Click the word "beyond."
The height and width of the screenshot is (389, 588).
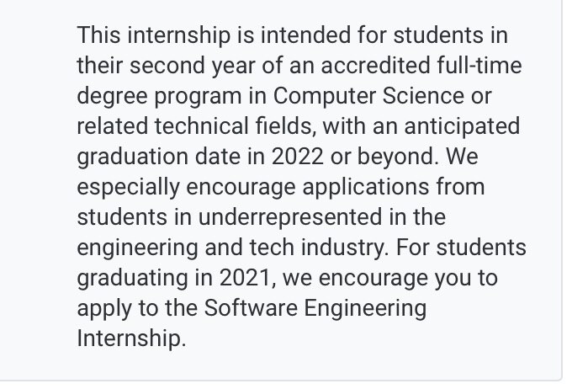(398, 157)
